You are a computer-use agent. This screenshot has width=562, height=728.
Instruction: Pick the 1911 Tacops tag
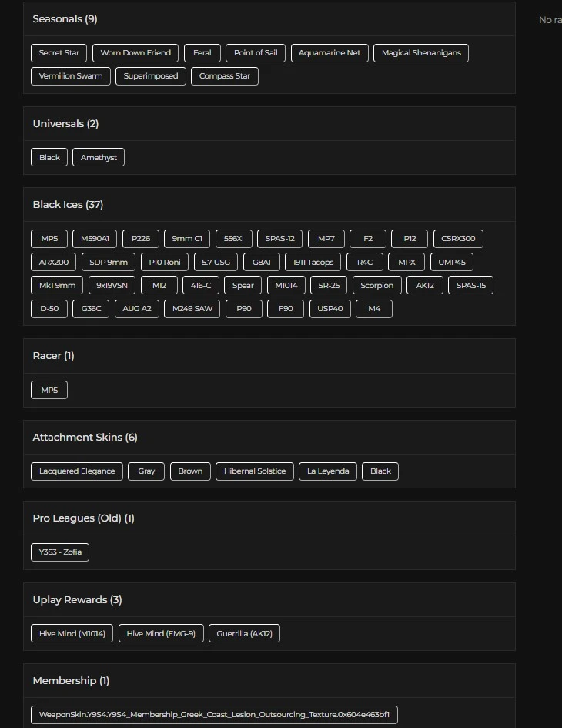point(313,263)
